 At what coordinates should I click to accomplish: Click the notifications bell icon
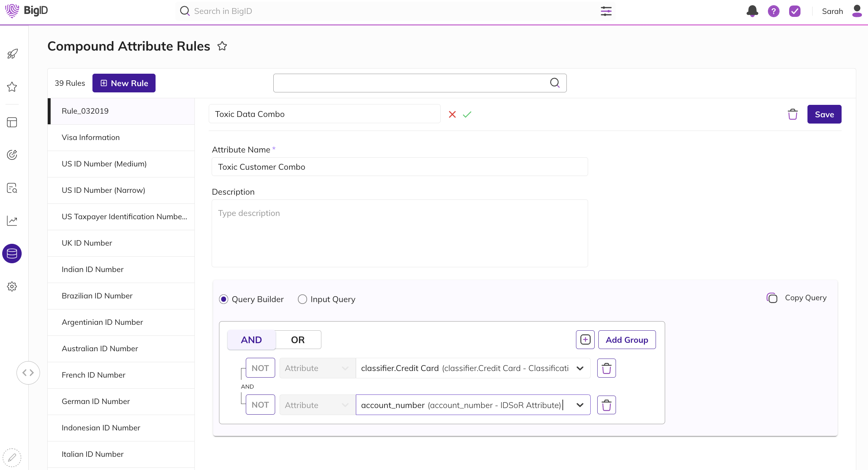click(x=752, y=11)
